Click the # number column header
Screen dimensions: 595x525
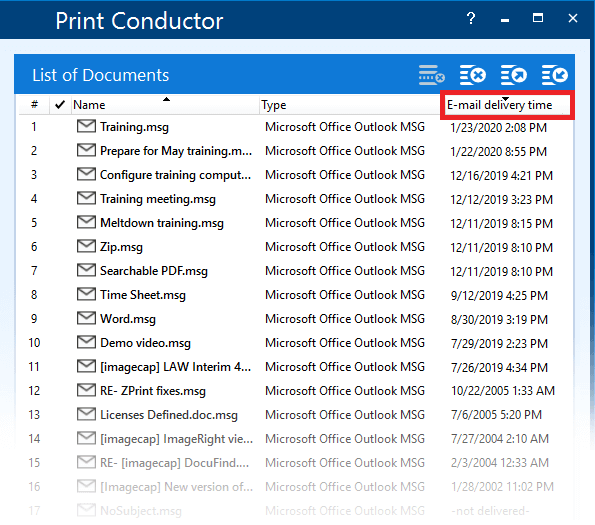(34, 105)
